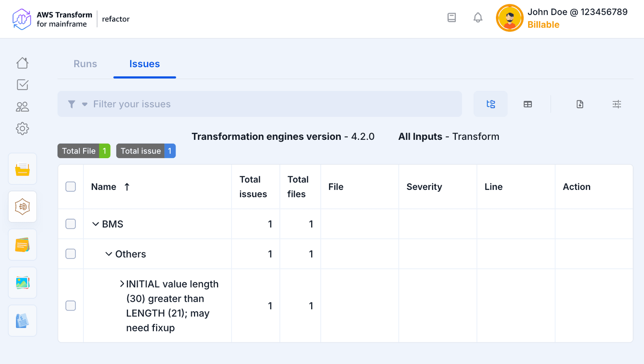
Task: Select the Issues tab
Action: point(144,64)
